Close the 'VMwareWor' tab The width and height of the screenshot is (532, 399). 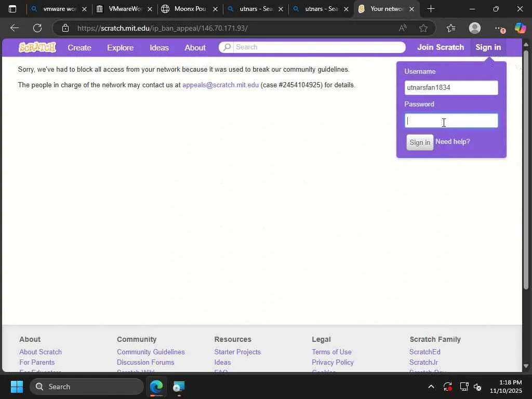click(x=150, y=9)
